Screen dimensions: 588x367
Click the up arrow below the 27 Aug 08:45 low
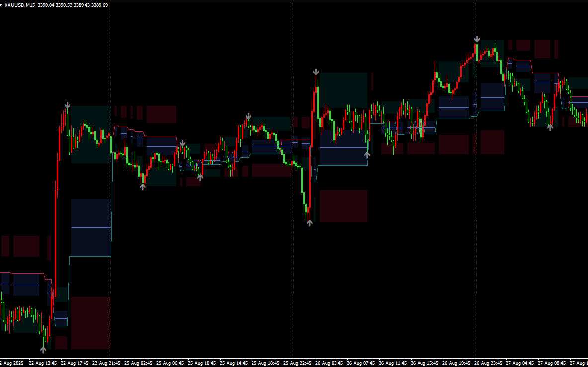tap(550, 127)
